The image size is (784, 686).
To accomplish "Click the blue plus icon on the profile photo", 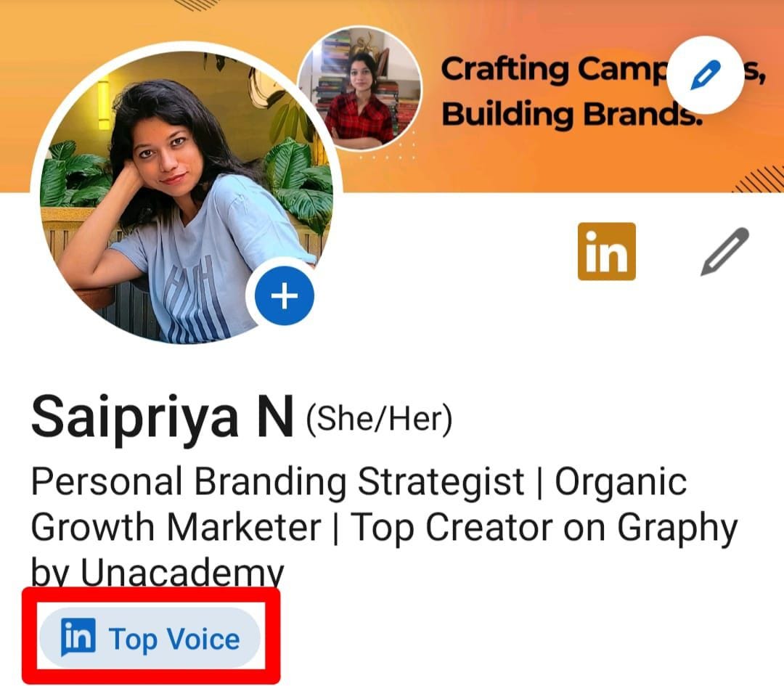I will [x=285, y=295].
